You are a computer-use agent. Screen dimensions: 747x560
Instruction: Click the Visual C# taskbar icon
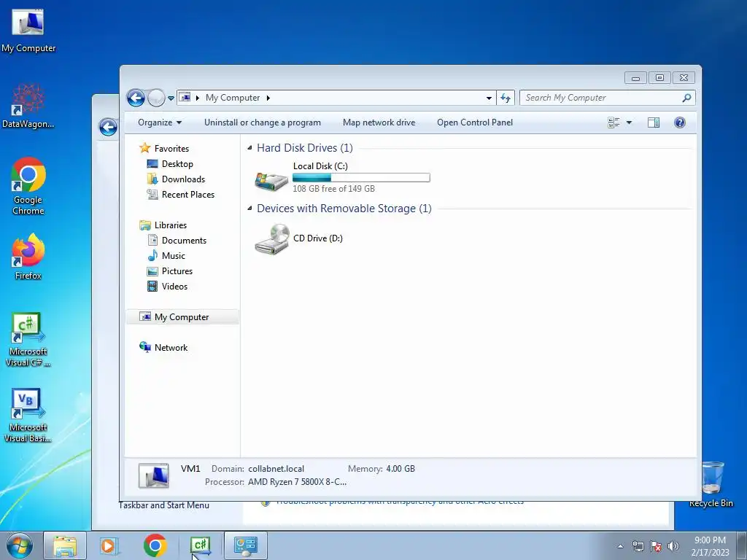point(201,545)
